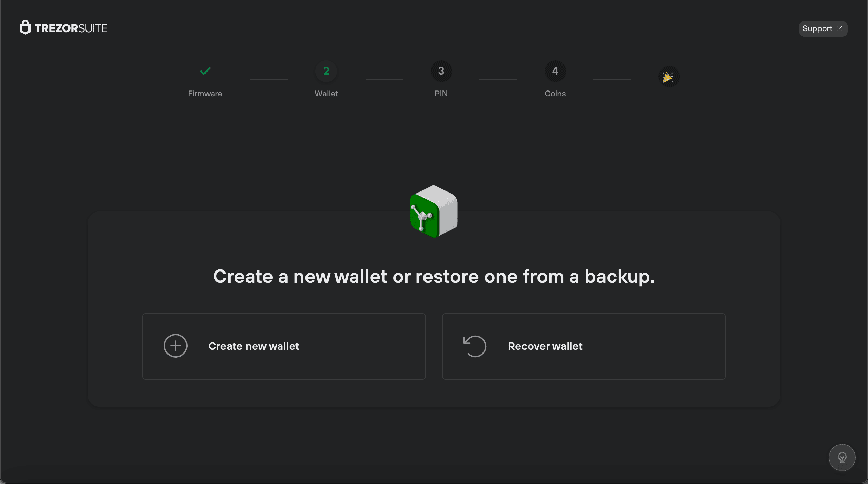Click the PIN step label
Image resolution: width=868 pixels, height=484 pixels.
click(441, 94)
